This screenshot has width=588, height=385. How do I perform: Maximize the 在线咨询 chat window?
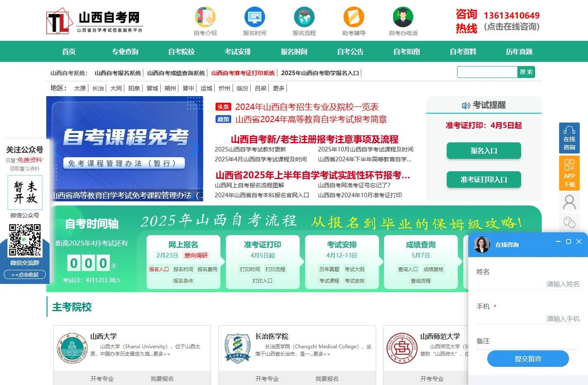pos(569,241)
